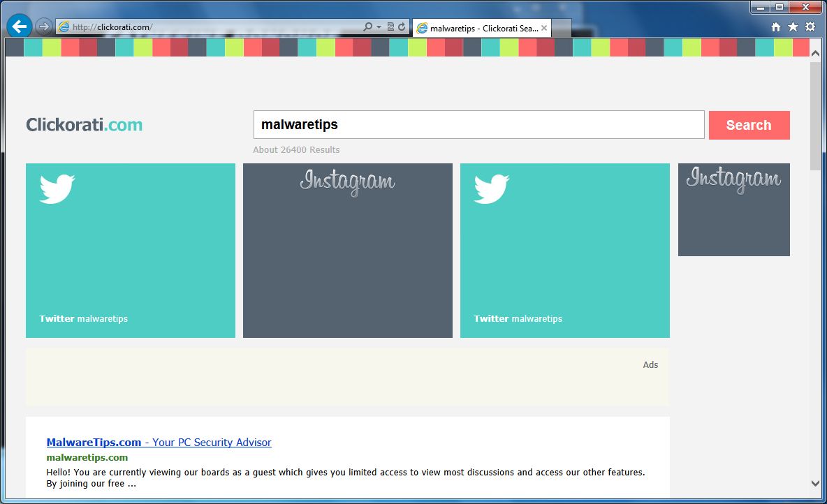This screenshot has height=504, width=827.
Task: Open a new blank tab
Action: pos(561,29)
